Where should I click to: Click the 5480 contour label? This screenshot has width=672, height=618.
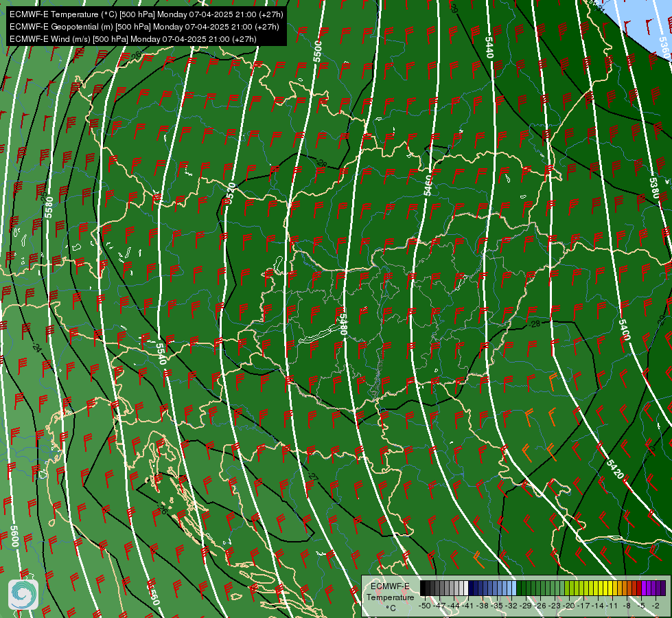343,325
